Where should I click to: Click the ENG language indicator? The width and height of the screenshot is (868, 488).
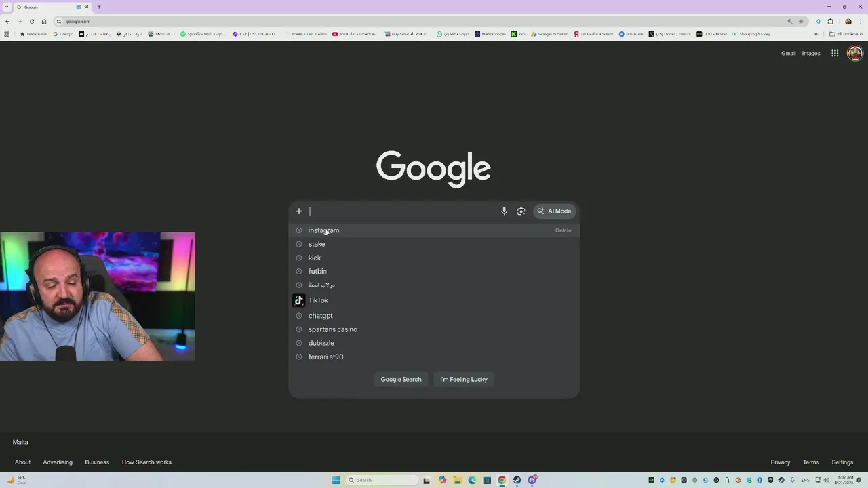point(806,480)
